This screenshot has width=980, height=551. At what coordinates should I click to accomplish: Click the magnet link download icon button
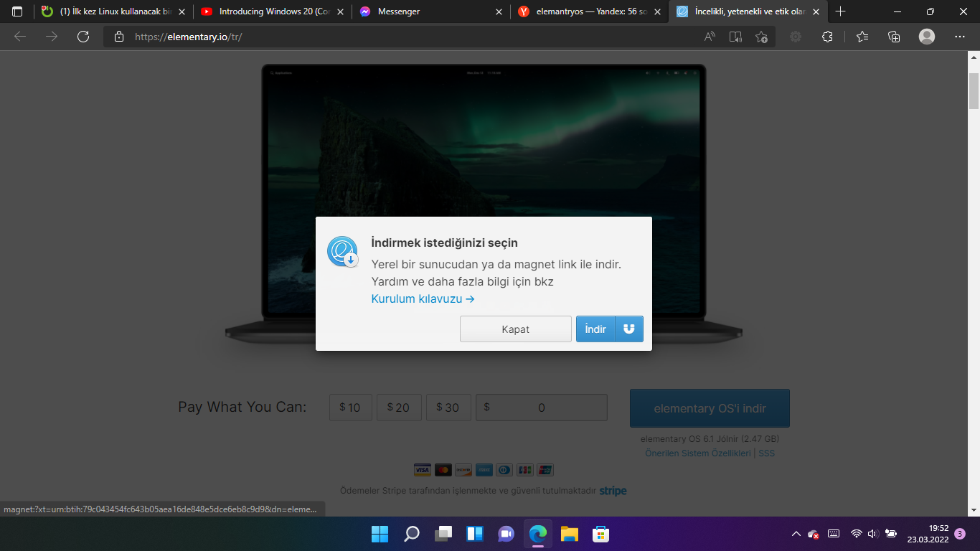[629, 329]
